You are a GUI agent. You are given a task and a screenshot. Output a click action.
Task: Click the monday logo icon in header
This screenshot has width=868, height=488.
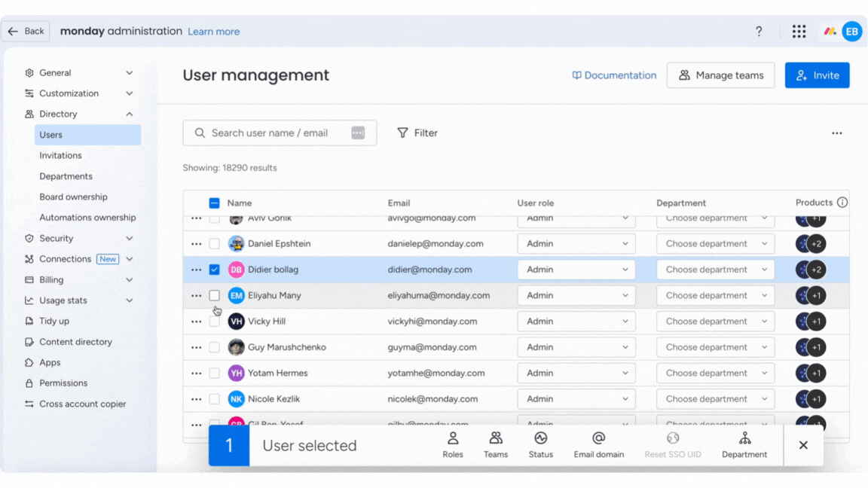[830, 32]
